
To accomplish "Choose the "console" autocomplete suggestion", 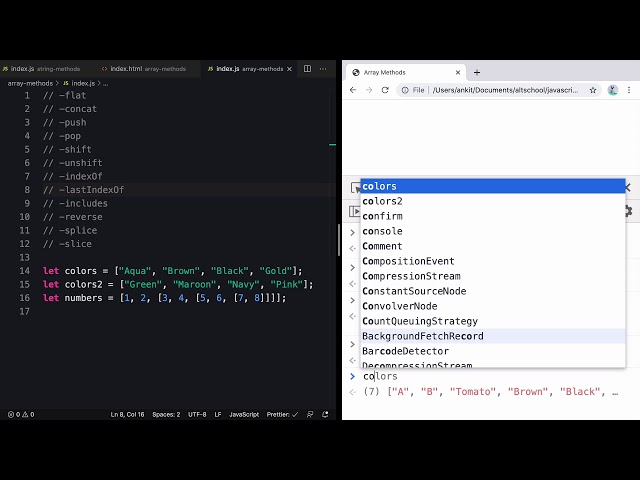I will (493, 231).
